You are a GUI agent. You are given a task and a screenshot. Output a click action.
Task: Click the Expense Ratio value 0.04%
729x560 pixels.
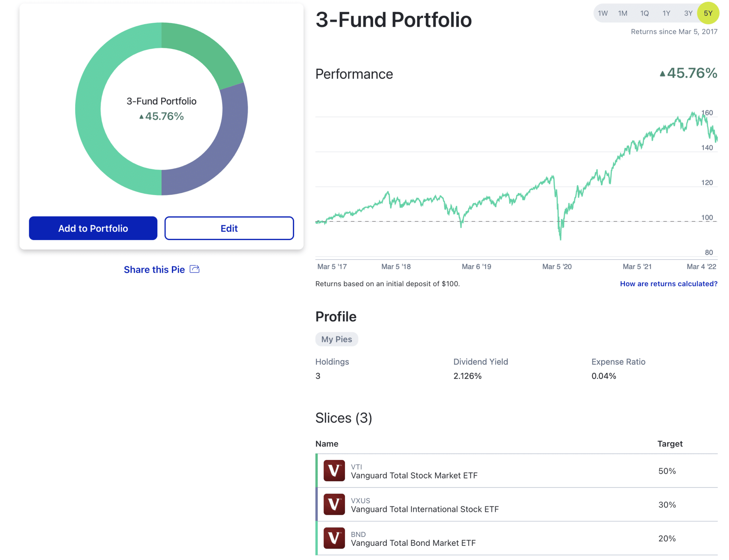pos(604,376)
